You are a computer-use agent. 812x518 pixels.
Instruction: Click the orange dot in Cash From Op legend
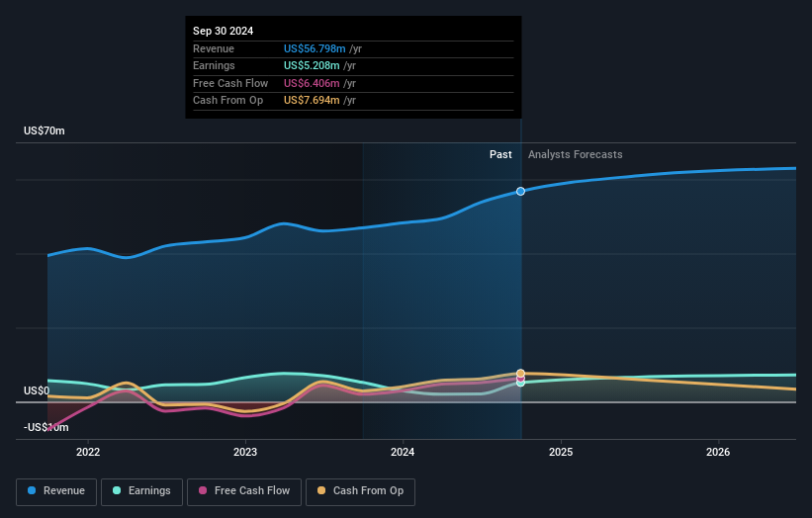pos(321,490)
